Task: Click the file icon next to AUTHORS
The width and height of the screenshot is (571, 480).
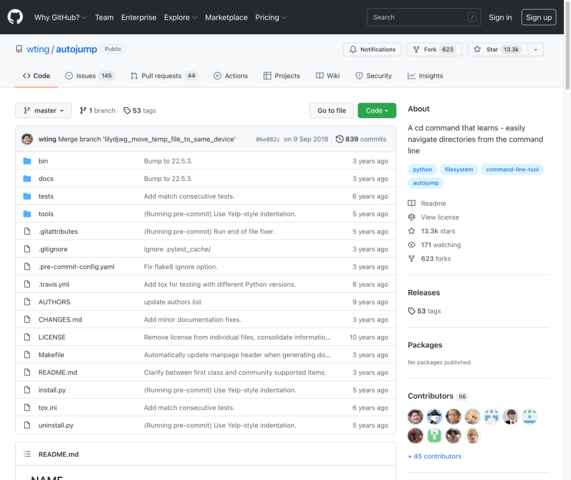Action: coord(27,302)
